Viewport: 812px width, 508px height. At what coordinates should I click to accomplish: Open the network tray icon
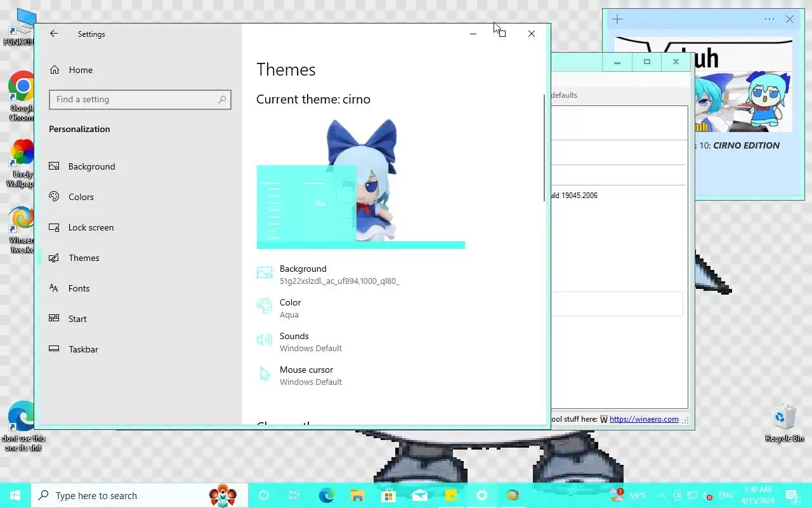pos(692,496)
